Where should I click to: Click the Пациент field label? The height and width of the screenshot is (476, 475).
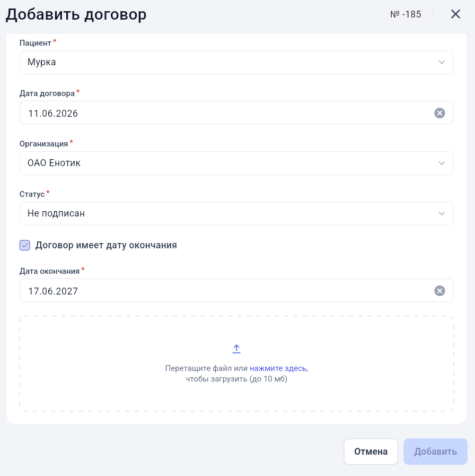(x=36, y=43)
